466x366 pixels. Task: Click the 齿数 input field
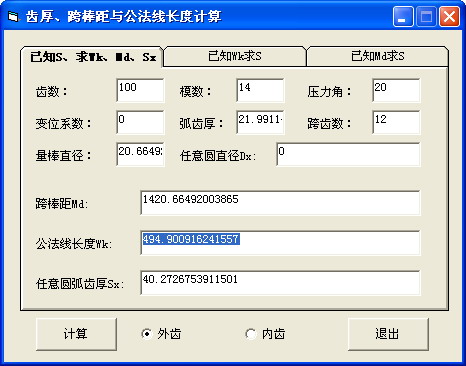click(140, 90)
